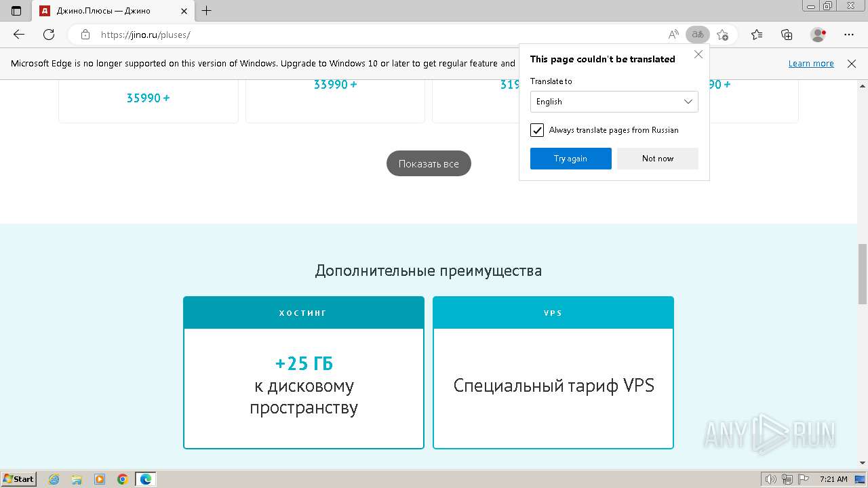
Task: Click the translate icon in address bar
Action: click(x=697, y=35)
